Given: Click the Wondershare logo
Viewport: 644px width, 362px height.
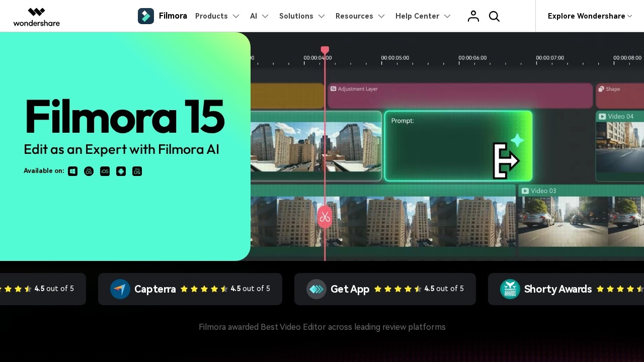Looking at the screenshot, I should 36,17.
